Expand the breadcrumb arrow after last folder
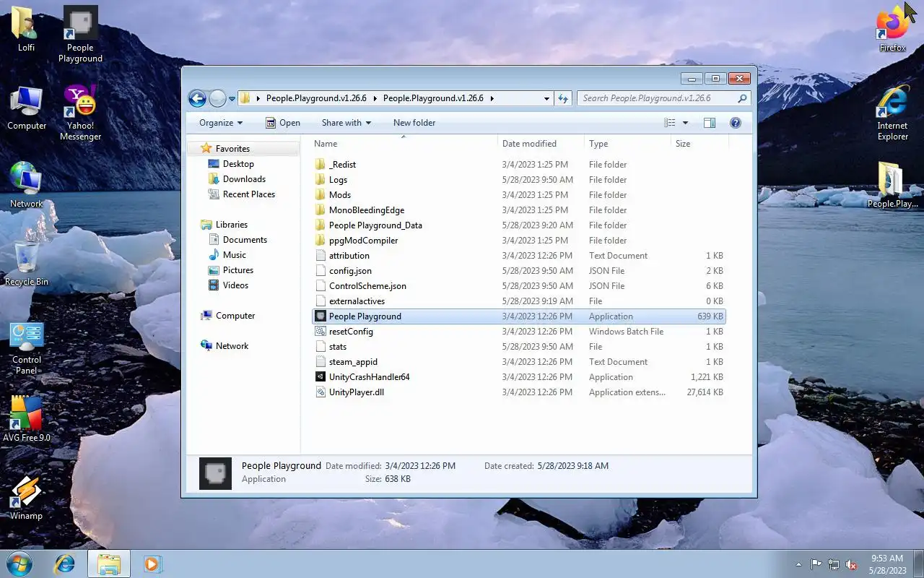 [x=492, y=98]
